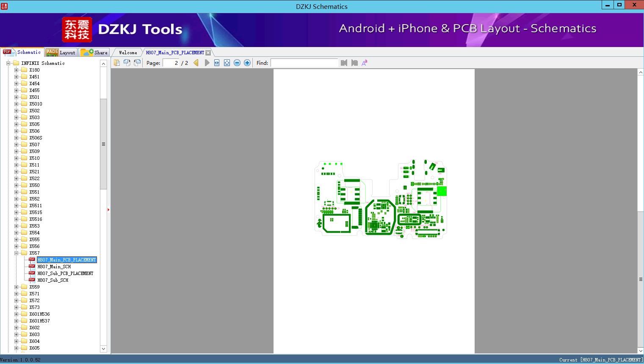Close the H807_Main_PCB_PLACEMENT tab
Screen dimensions: 644x364
208,53
